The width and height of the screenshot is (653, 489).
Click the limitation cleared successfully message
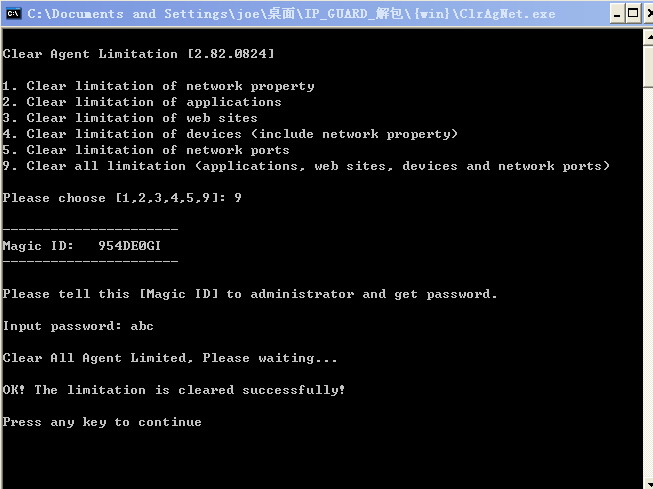tap(174, 390)
